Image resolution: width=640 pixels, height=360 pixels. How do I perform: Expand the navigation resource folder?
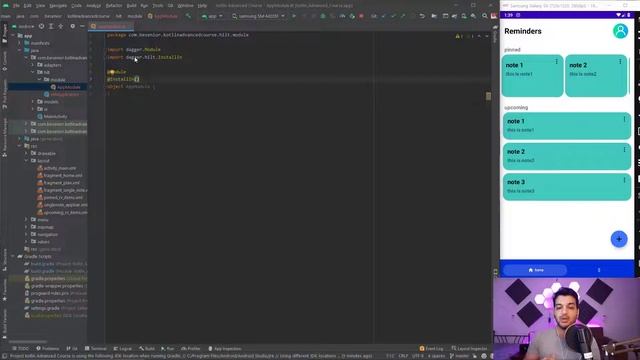(x=26, y=234)
